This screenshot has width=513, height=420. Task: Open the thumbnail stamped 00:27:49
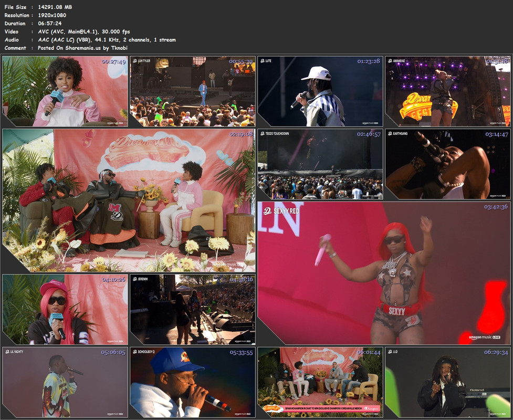65,91
